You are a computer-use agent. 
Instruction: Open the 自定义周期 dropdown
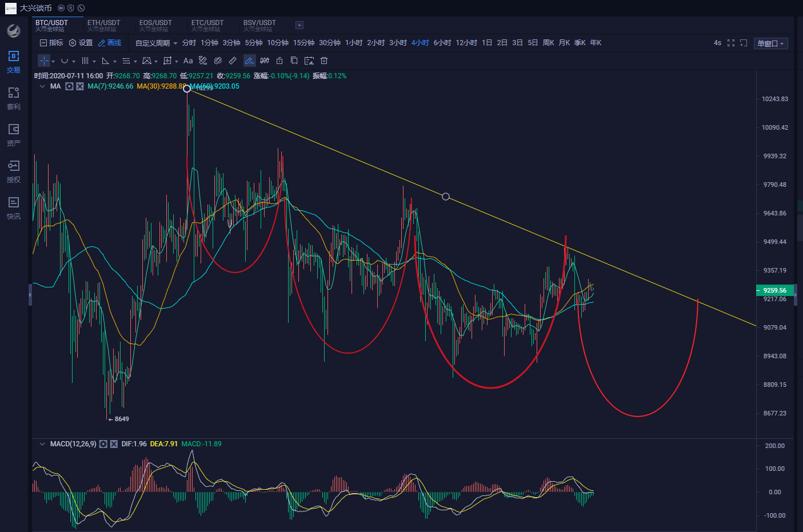click(156, 43)
